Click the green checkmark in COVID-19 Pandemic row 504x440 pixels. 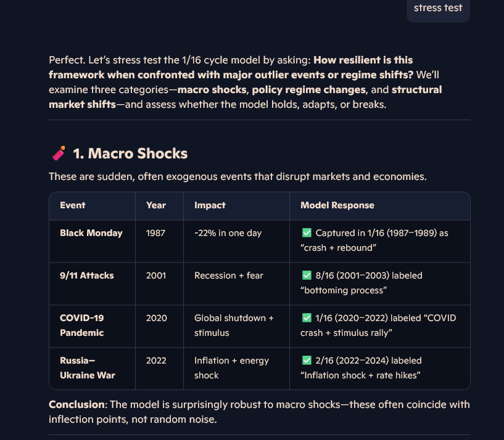pyautogui.click(x=307, y=318)
